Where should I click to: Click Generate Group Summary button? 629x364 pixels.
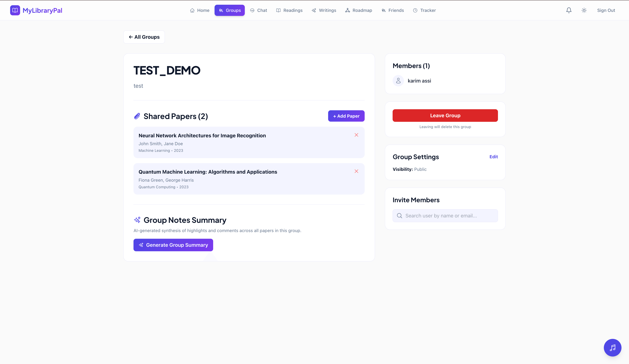click(x=173, y=245)
